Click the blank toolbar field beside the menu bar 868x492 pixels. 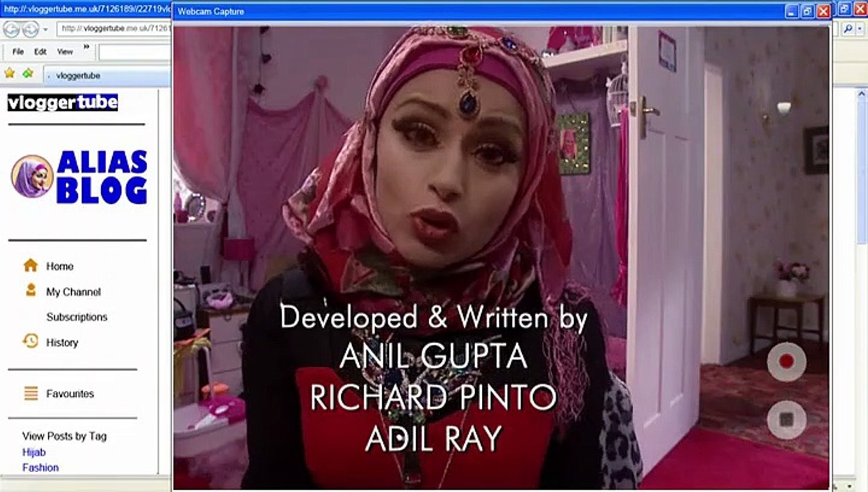(x=134, y=52)
